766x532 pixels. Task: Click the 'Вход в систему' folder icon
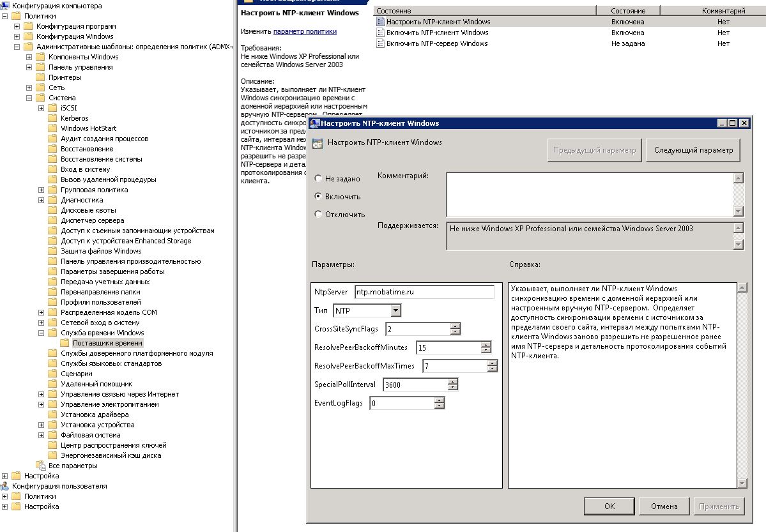52,169
